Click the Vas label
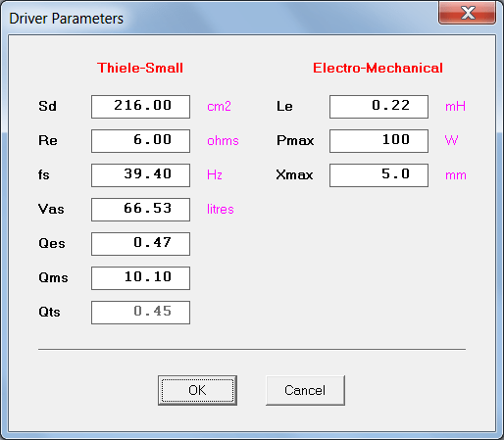Screen dimensions: 504x440 pos(51,209)
